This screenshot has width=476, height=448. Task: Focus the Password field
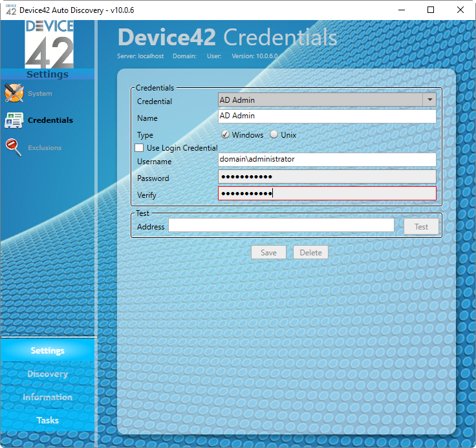pyautogui.click(x=327, y=176)
